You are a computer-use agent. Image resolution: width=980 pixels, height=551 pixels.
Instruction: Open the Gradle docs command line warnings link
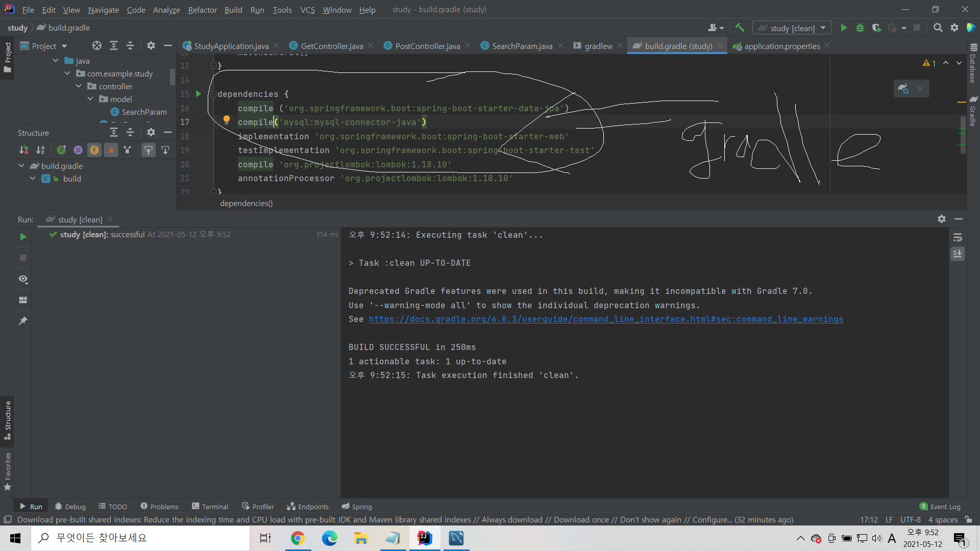tap(605, 319)
